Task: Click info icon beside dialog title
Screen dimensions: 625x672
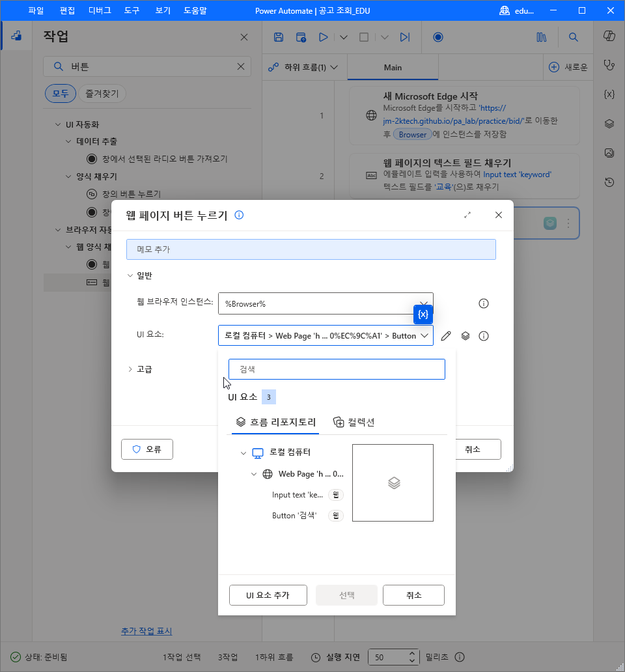Action: [239, 215]
